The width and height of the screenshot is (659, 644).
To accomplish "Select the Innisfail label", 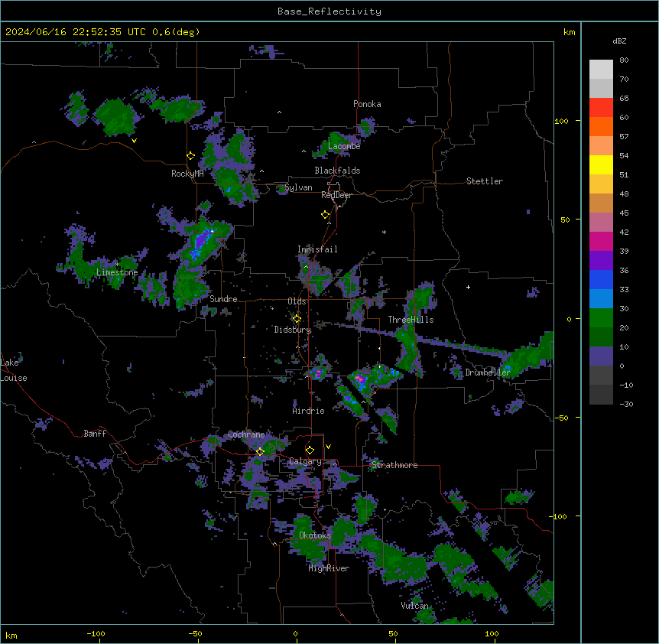I will (317, 249).
